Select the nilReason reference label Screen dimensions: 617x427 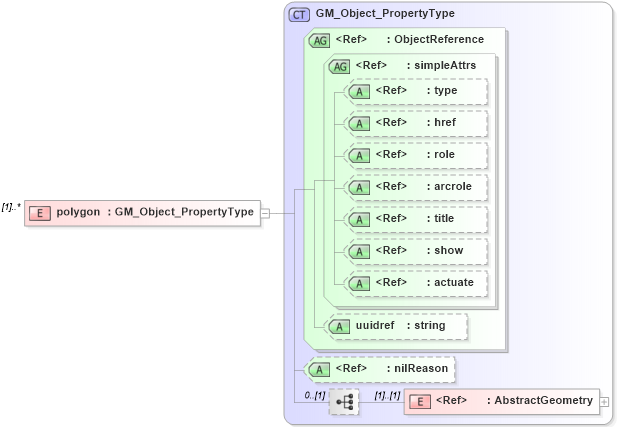392,368
